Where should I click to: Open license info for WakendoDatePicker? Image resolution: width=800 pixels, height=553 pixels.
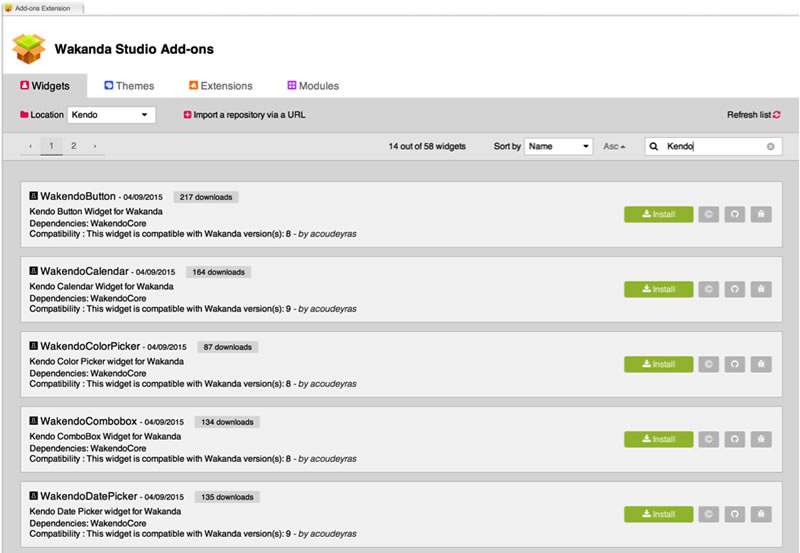(x=708, y=514)
